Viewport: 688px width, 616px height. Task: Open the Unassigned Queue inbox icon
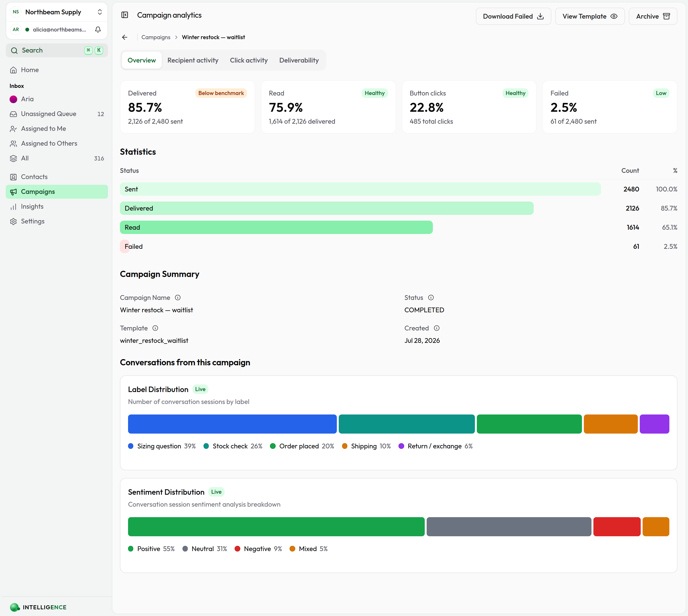pos(14,114)
